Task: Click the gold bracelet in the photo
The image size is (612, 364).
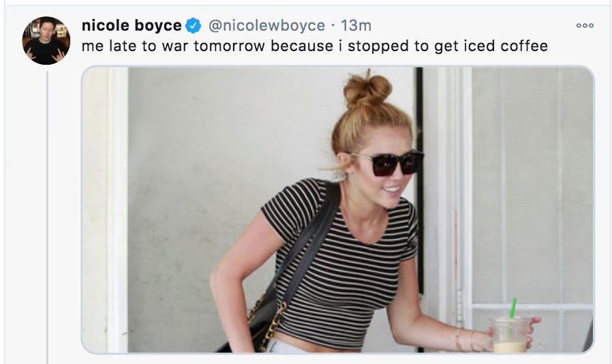Action: pyautogui.click(x=457, y=339)
